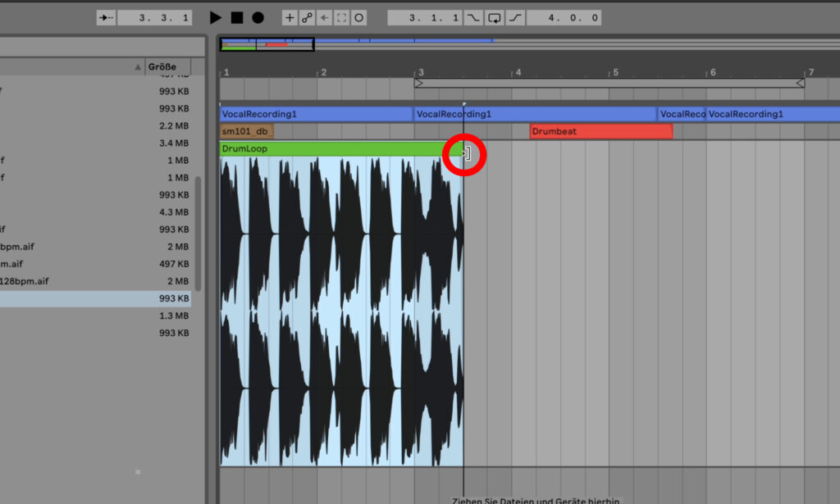Toggle the Follow playback button
The height and width of the screenshot is (504, 840).
point(106,18)
